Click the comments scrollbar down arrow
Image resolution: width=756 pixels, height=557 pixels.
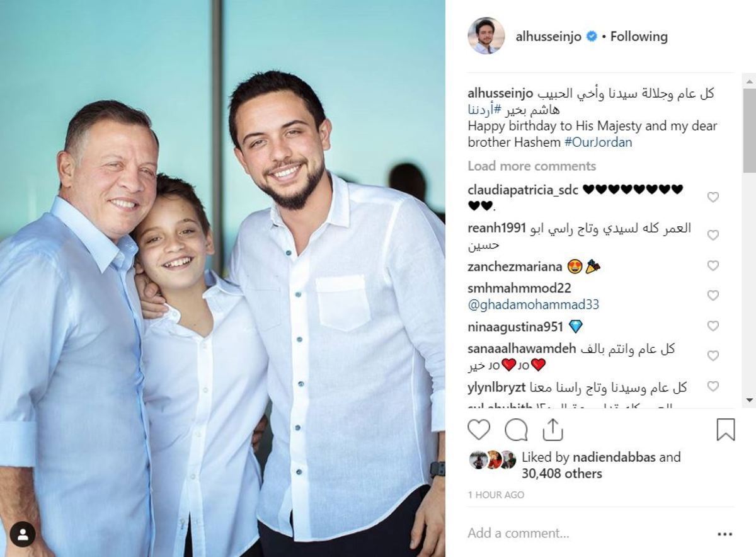click(749, 400)
